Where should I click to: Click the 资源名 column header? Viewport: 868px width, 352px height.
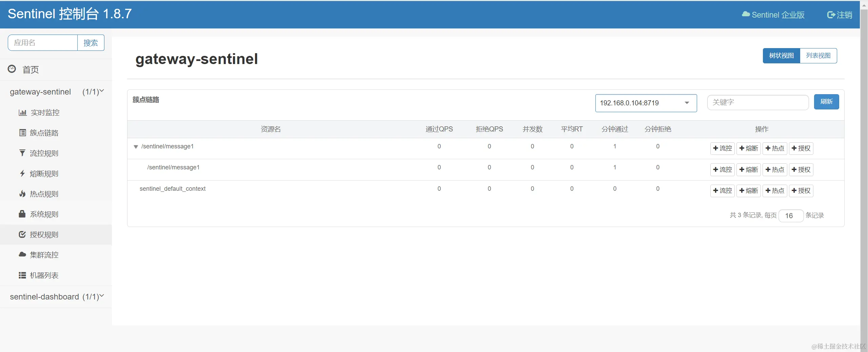tap(271, 129)
